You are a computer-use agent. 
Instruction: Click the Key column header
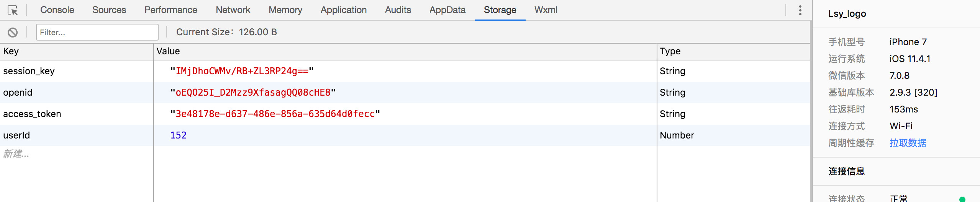point(11,51)
